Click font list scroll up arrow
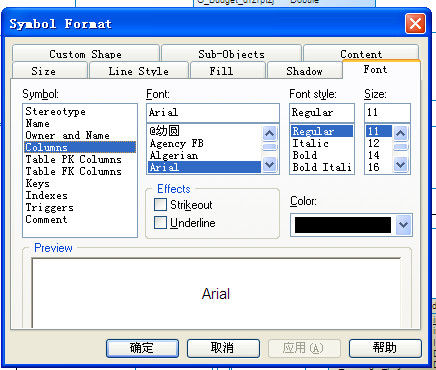The image size is (436, 370). (269, 133)
